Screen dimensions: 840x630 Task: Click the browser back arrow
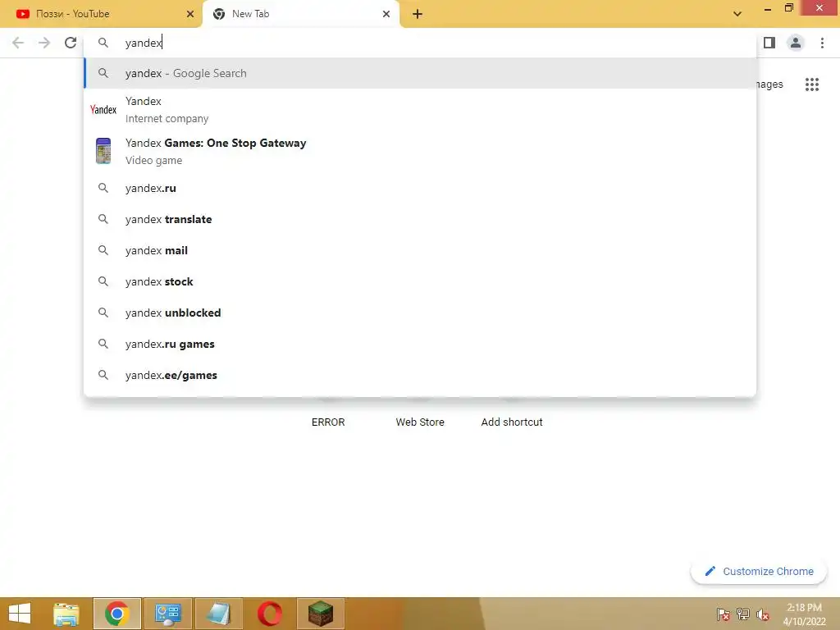coord(18,43)
